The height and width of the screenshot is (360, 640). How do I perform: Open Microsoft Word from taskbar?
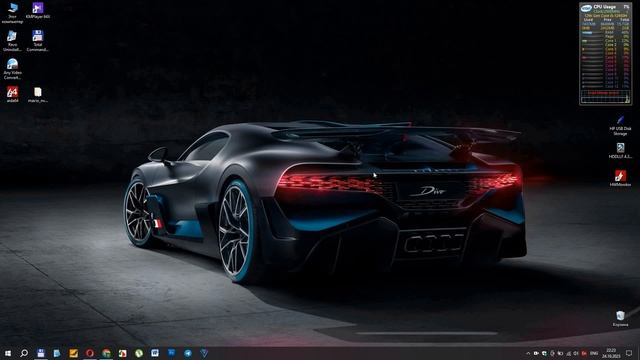(155, 353)
